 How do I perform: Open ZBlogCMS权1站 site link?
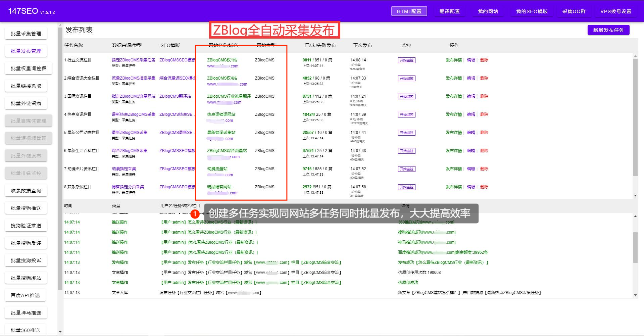[222, 60]
